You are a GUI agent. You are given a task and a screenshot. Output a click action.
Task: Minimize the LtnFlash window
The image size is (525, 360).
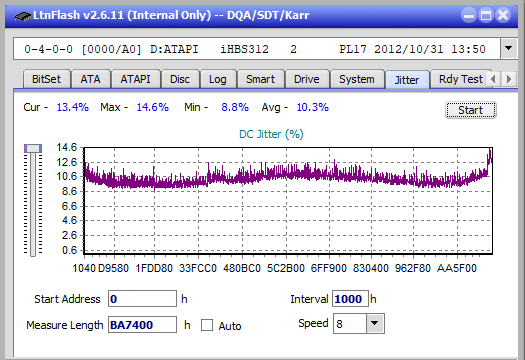[x=469, y=15]
